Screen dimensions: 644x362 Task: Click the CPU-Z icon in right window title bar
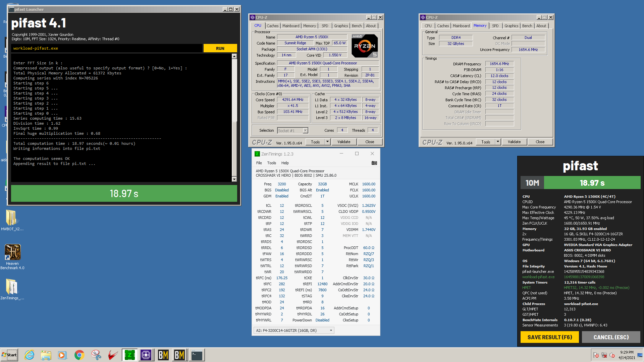pos(423,17)
